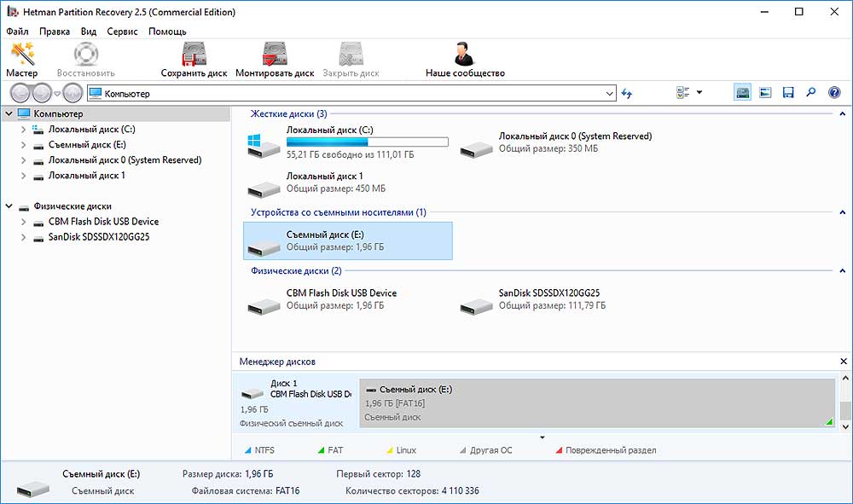Launch the Мастер recovery wizard
This screenshot has width=853, height=504.
click(22, 59)
